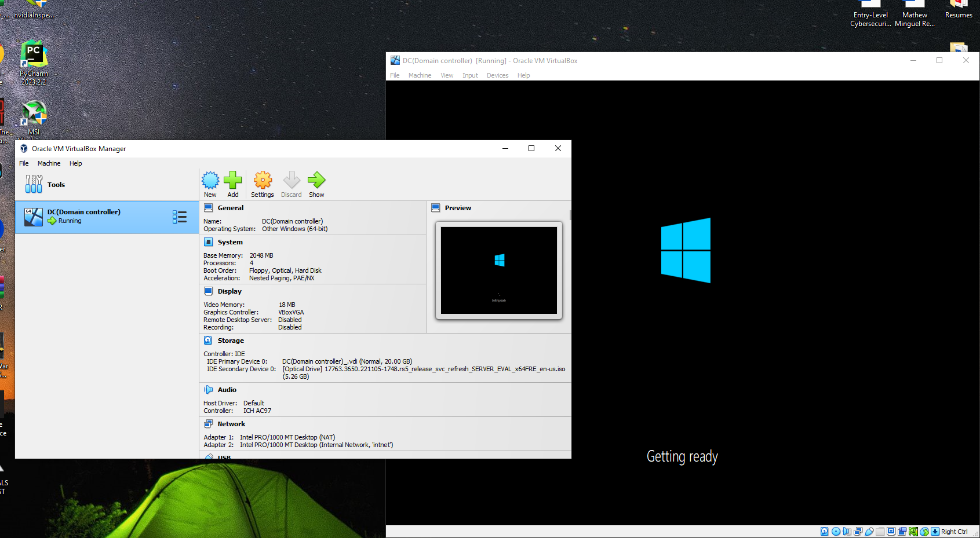Click 'Disabled' next to Recording
Screen dimensions: 980x538
point(290,327)
